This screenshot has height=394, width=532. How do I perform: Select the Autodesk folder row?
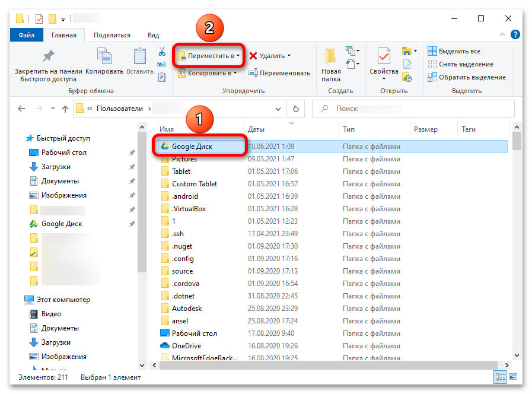(333, 309)
